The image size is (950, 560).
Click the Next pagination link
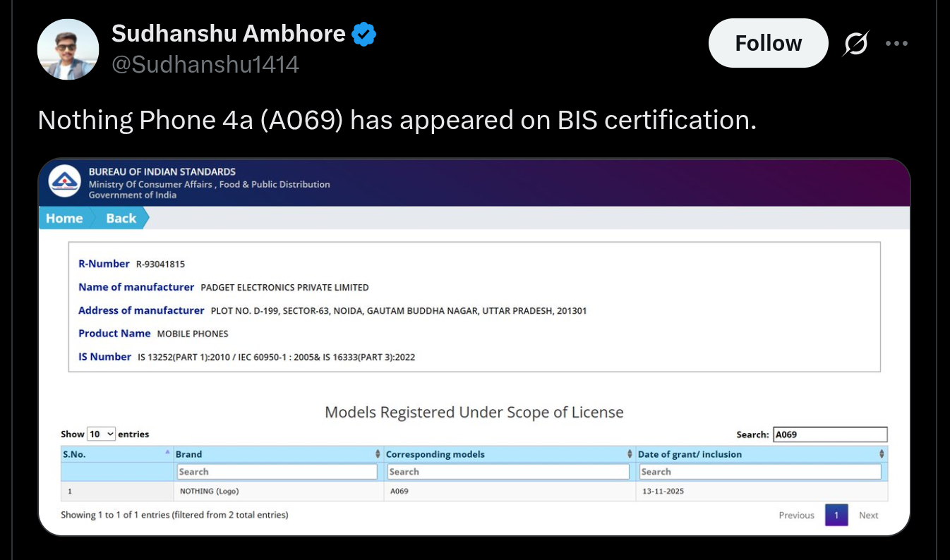(x=868, y=515)
